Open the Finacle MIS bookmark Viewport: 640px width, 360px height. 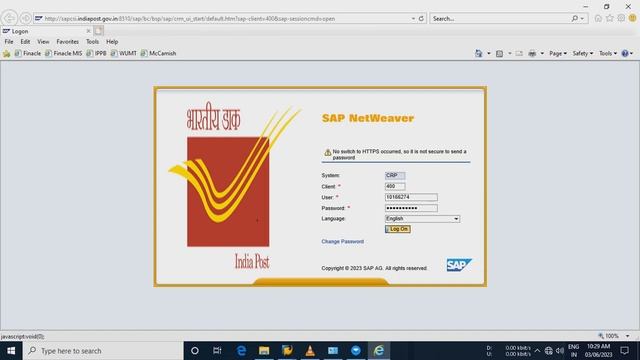click(64, 53)
